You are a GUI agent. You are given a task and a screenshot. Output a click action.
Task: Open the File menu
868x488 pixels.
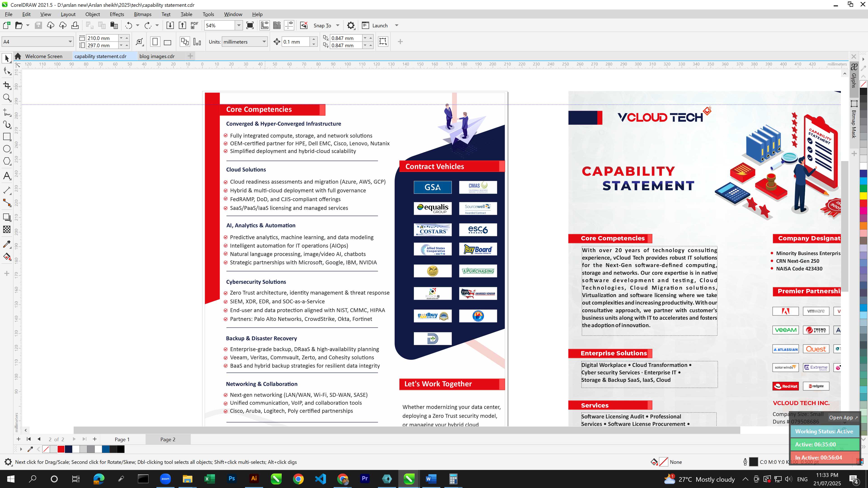[x=8, y=14]
